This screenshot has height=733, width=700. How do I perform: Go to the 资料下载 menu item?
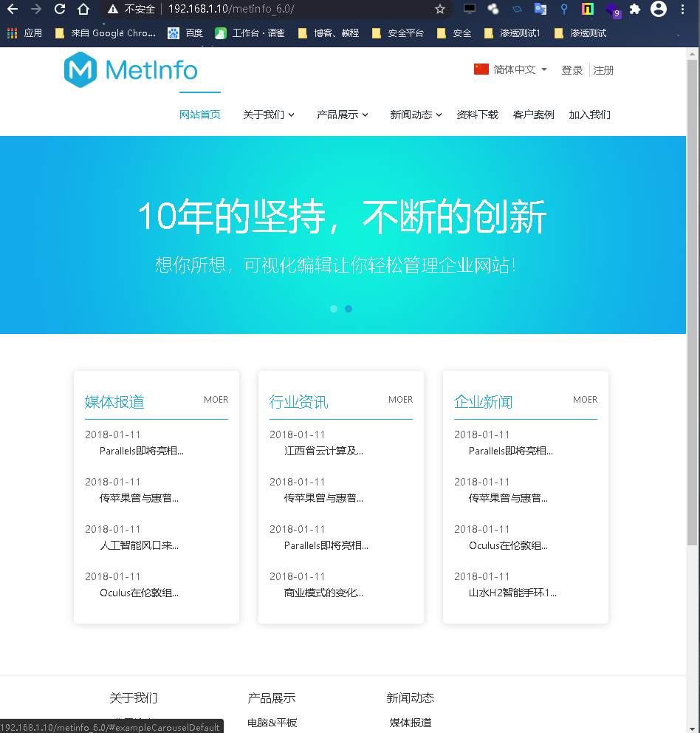click(478, 115)
